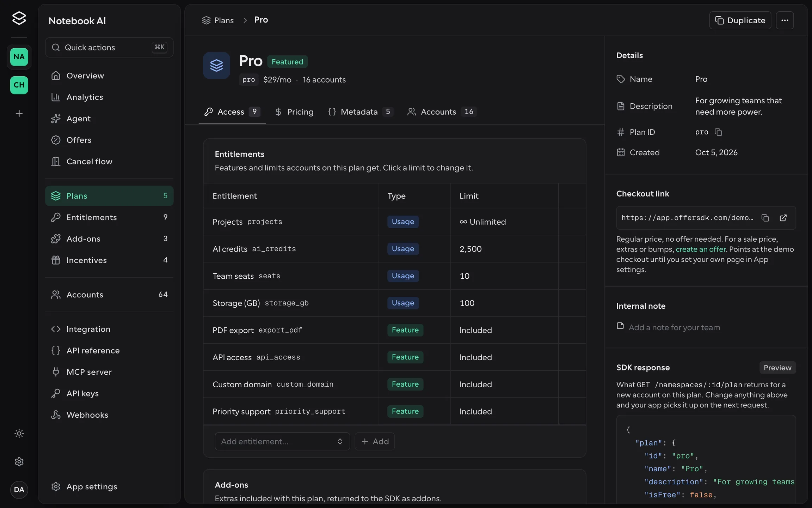Switch to the Metadata tab
812x508 pixels.
pos(360,112)
